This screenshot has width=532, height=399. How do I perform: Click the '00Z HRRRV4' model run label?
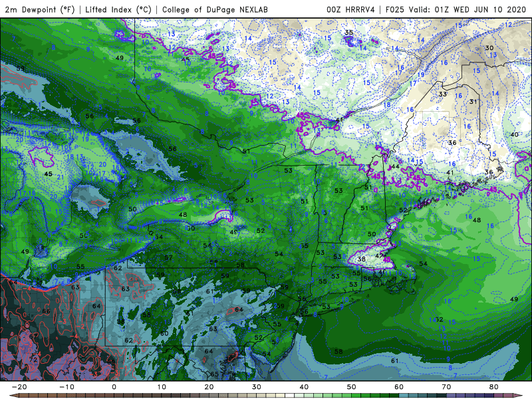point(350,9)
